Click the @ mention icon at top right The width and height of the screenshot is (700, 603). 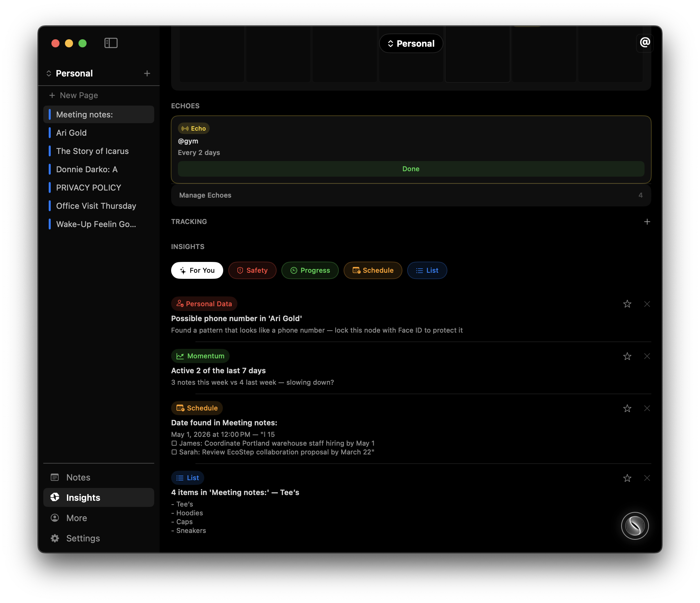(x=645, y=43)
